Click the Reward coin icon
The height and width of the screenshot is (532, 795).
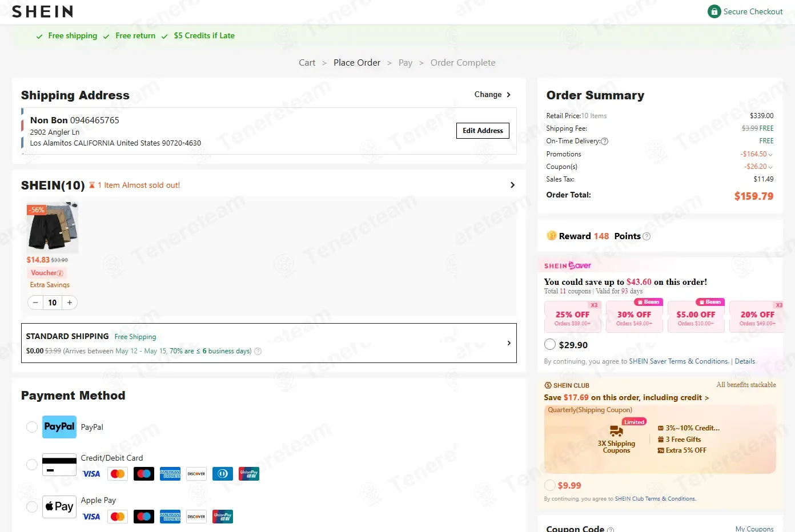click(x=551, y=236)
